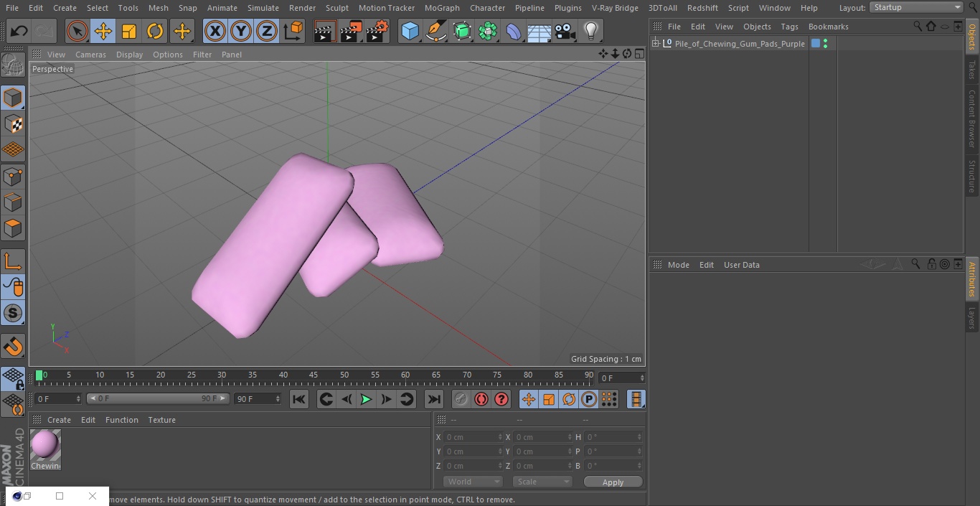
Task: Open the Simulate menu
Action: pyautogui.click(x=263, y=8)
